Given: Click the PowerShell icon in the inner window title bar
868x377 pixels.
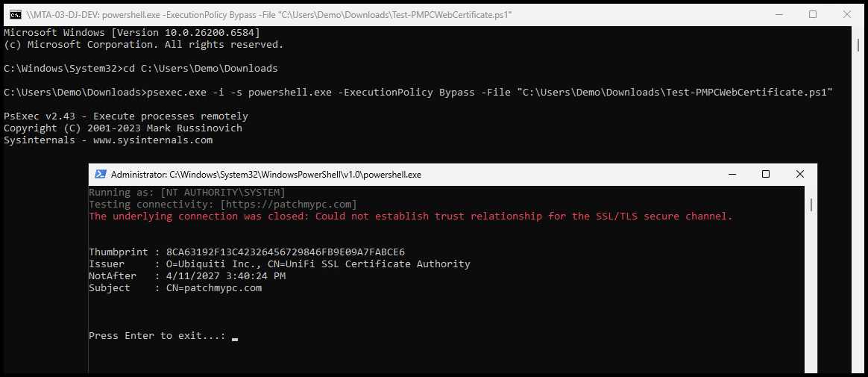Looking at the screenshot, I should pos(99,174).
